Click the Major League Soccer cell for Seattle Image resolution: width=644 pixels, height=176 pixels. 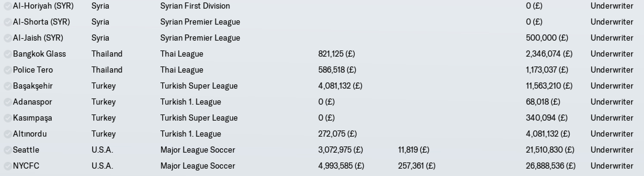198,150
